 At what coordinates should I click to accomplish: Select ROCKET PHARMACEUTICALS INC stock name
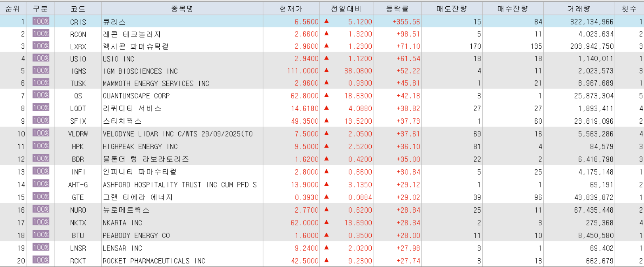tap(154, 261)
